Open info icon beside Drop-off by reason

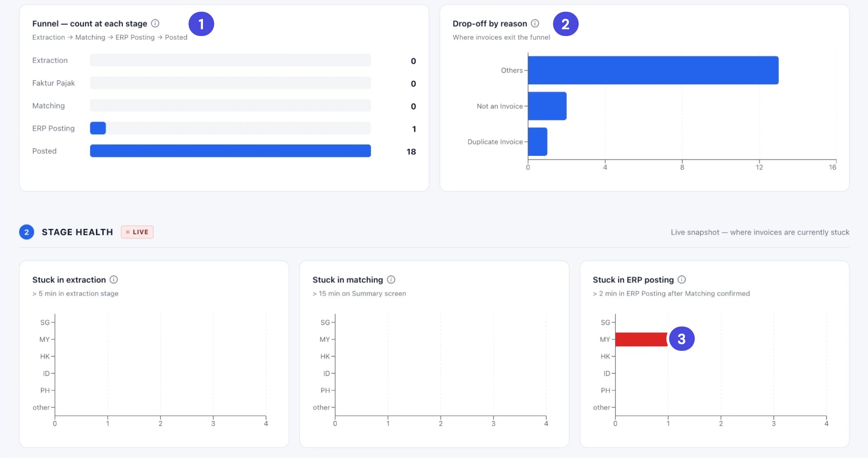(x=535, y=23)
